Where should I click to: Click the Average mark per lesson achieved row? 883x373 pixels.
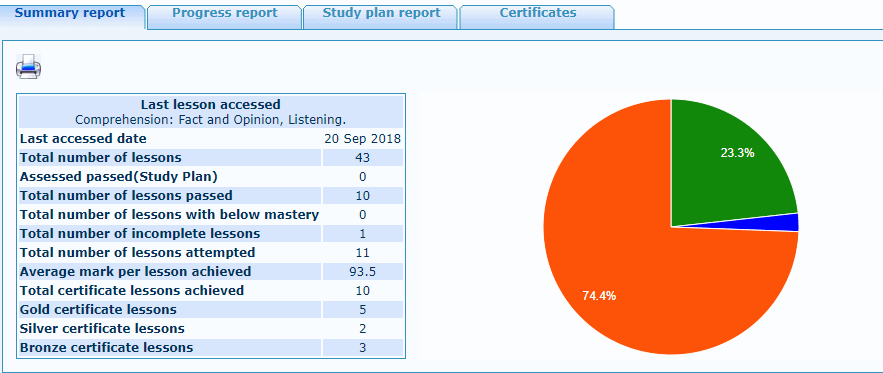(211, 272)
